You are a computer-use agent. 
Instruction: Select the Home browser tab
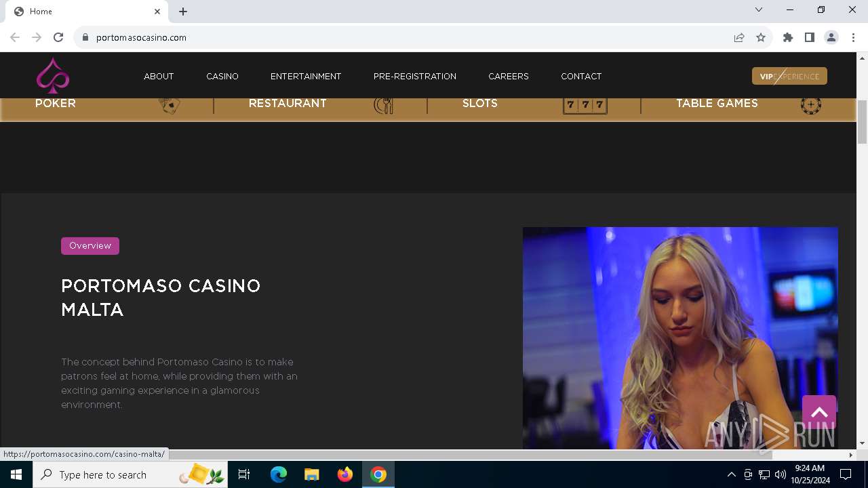(x=87, y=12)
